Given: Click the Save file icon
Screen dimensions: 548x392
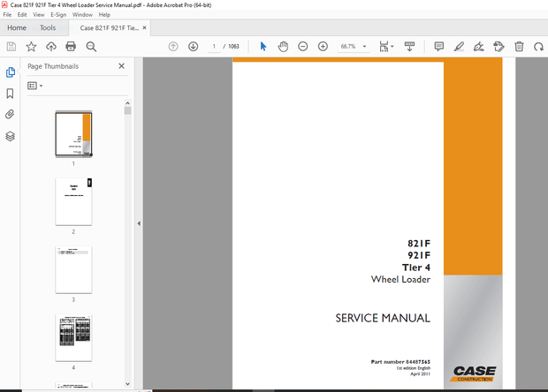Looking at the screenshot, I should coord(11,47).
